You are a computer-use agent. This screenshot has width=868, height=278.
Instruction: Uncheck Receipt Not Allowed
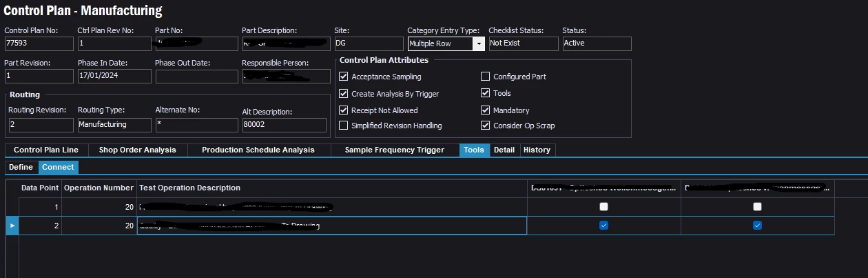(x=344, y=110)
